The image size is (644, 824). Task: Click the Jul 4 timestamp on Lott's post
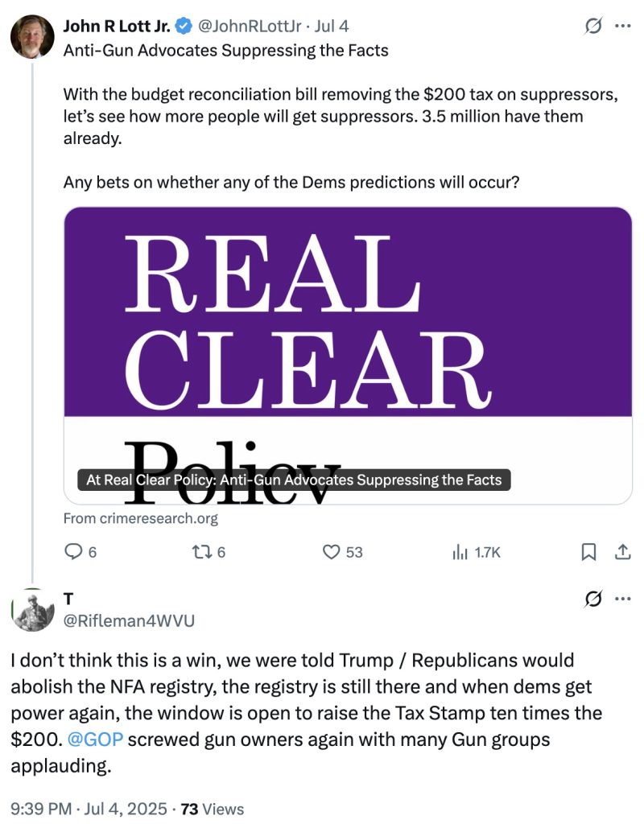tap(333, 27)
